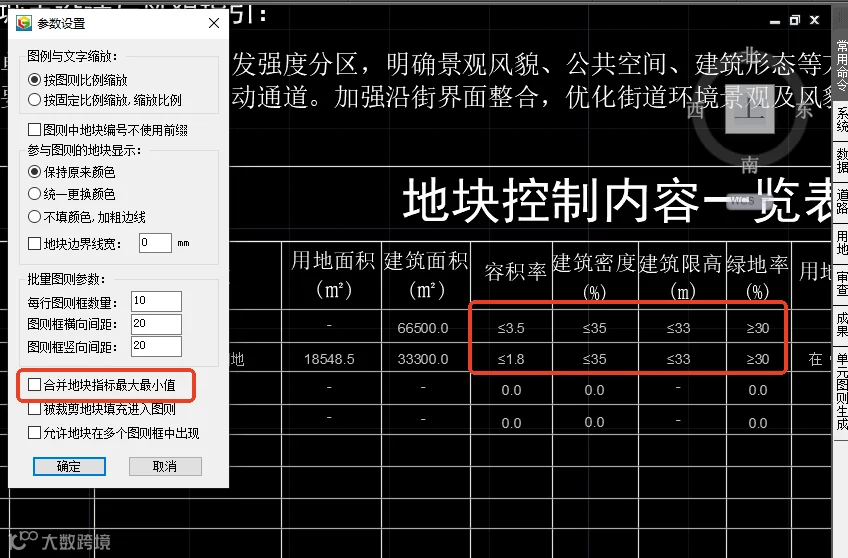Screen dimensions: 848x558
Task: Click the 地块控制内容一览表 table title
Action: click(617, 200)
